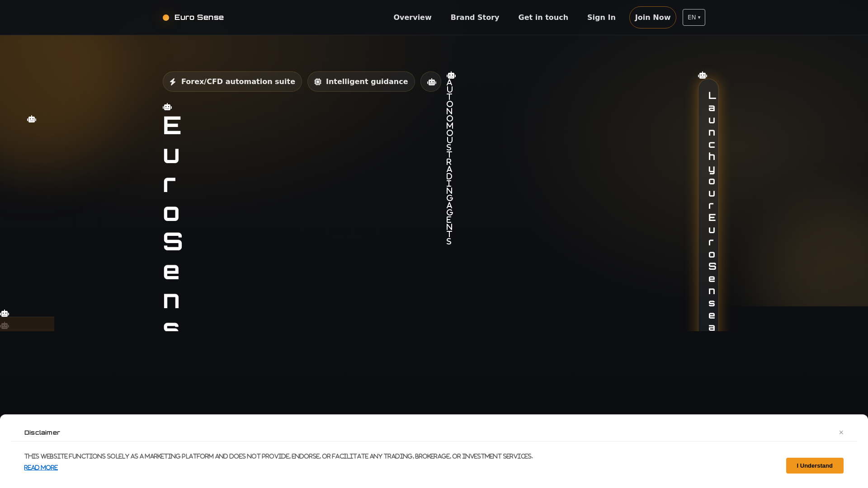
Task: Click the AUTONOMOUS TRADING AGENTS vertical text
Action: tap(449, 162)
